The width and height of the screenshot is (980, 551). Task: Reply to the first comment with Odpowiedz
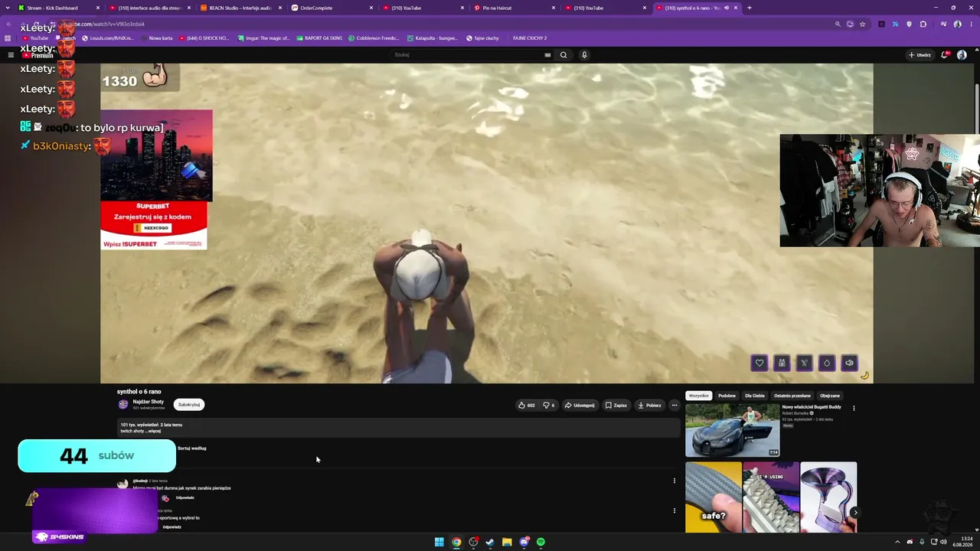pyautogui.click(x=185, y=497)
